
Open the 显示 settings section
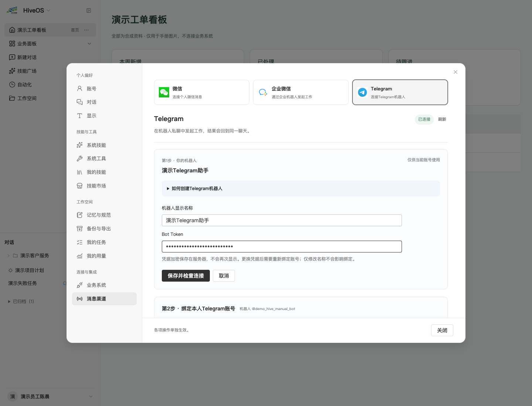point(104,116)
